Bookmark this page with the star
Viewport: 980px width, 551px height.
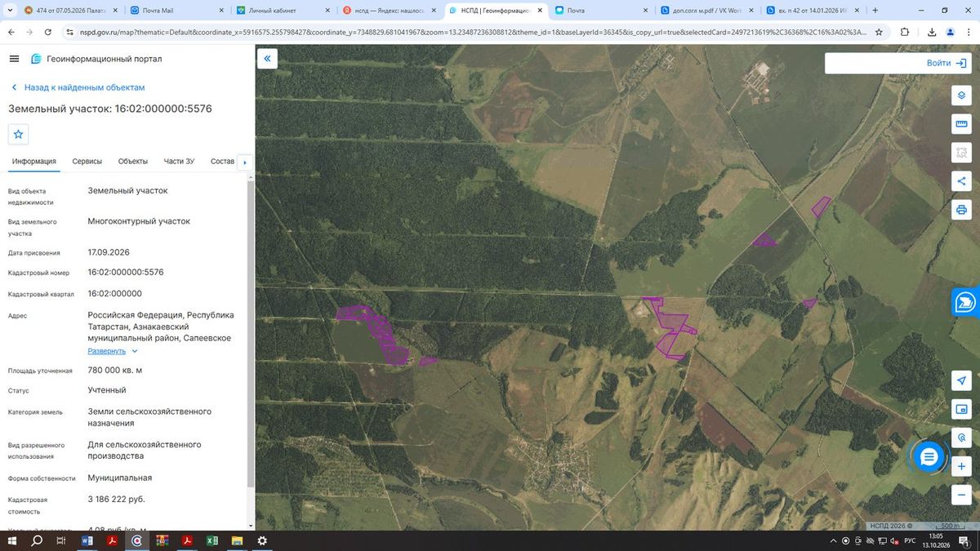879,32
